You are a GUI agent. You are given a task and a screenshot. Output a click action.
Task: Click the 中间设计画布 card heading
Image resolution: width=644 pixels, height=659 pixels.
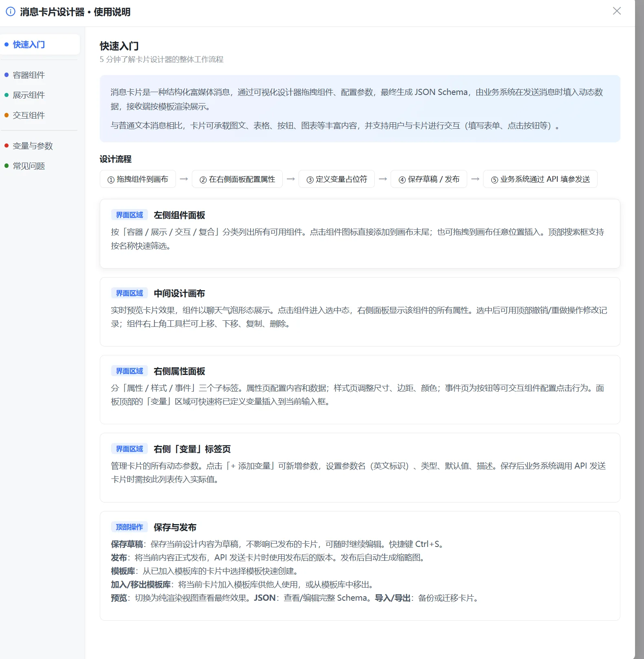(179, 293)
